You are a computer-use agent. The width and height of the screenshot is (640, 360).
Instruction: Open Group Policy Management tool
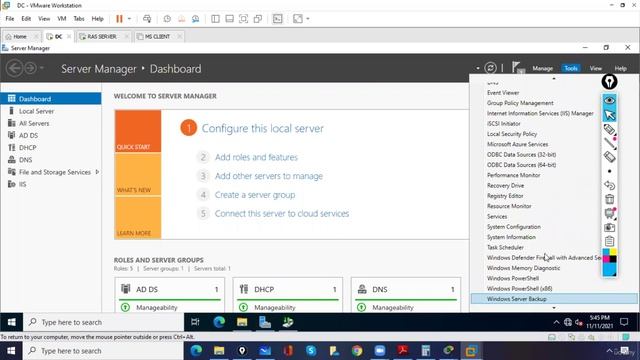pos(520,103)
